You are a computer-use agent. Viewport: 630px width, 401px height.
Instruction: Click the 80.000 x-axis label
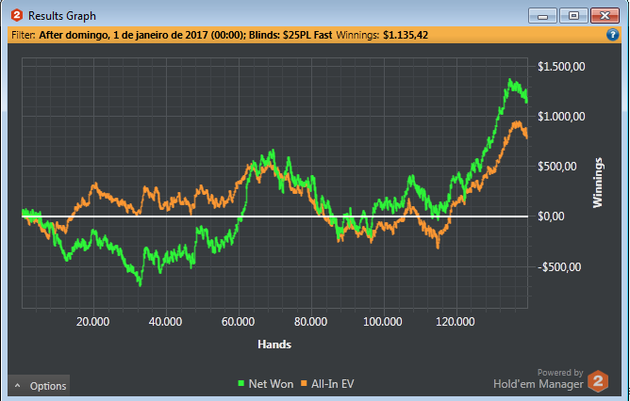(311, 321)
